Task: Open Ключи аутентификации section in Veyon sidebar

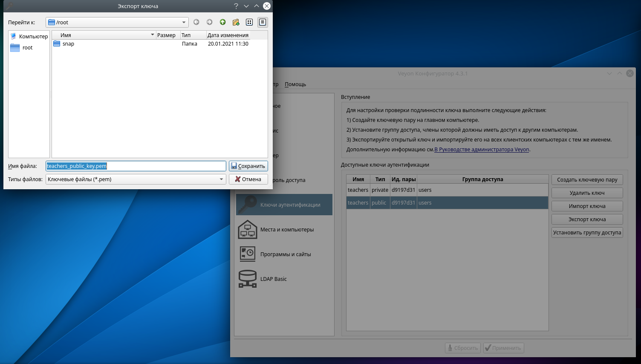Action: 284,205
